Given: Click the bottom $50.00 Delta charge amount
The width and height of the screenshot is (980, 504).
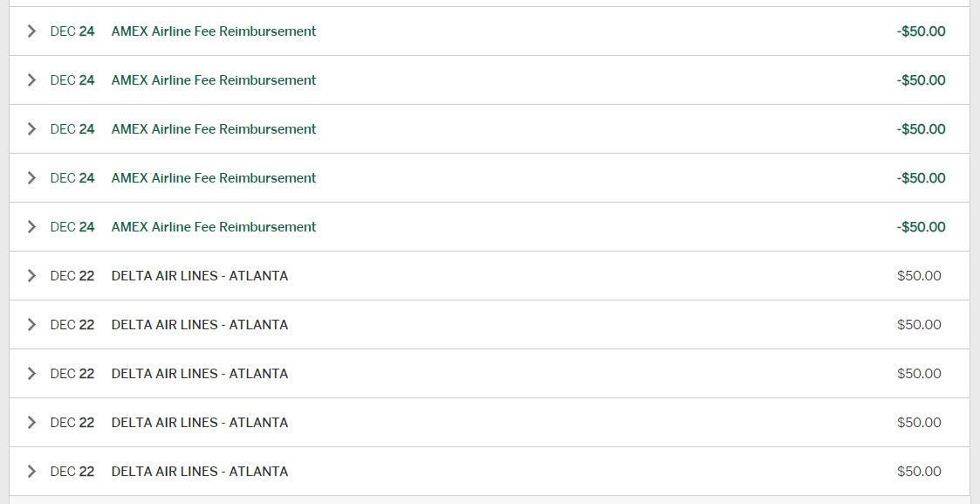Looking at the screenshot, I should (x=919, y=472).
